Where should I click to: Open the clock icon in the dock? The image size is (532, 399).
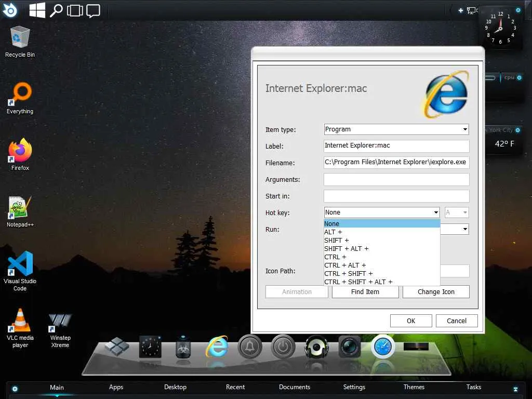(x=150, y=347)
